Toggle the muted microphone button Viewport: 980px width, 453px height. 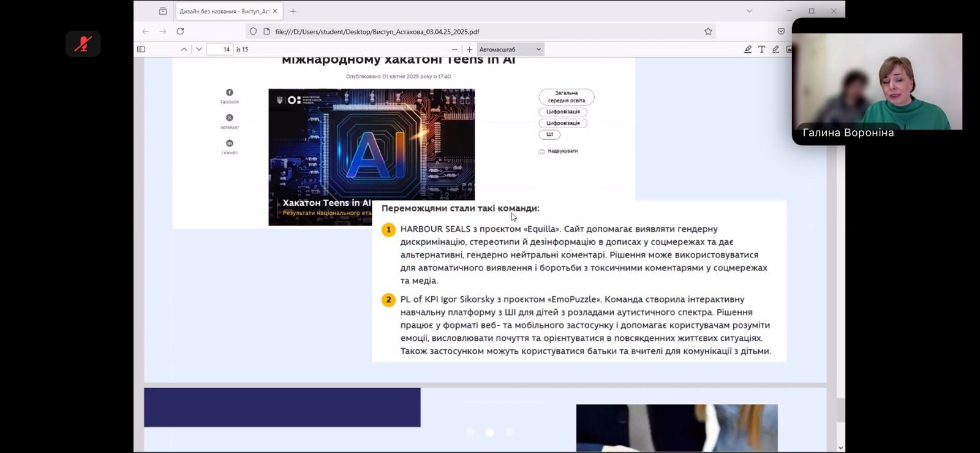83,44
